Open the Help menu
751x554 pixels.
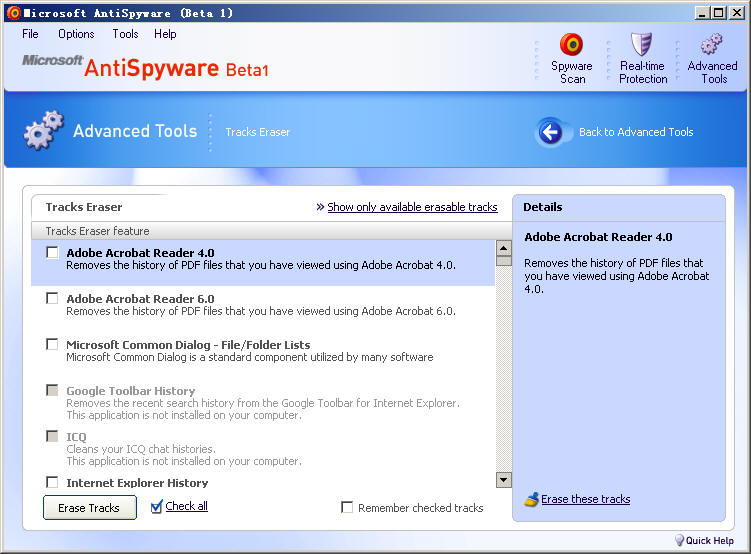pos(165,34)
